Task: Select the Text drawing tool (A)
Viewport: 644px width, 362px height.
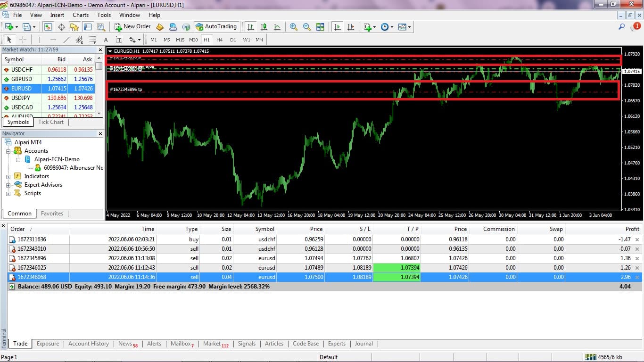Action: pyautogui.click(x=106, y=40)
